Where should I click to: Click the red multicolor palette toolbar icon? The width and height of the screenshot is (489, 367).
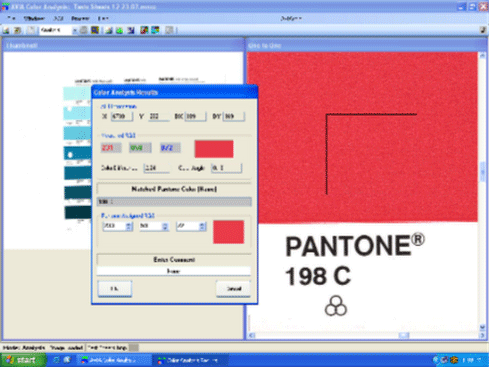pyautogui.click(x=144, y=30)
